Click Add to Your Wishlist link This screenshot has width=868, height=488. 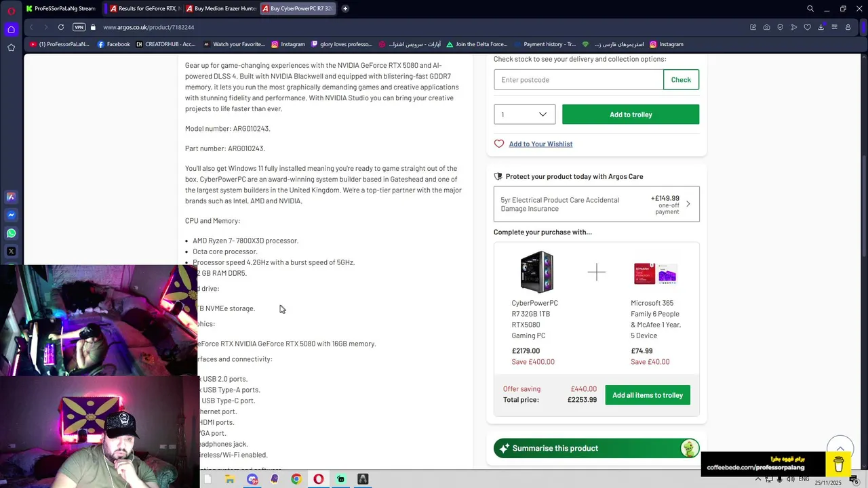click(x=540, y=144)
